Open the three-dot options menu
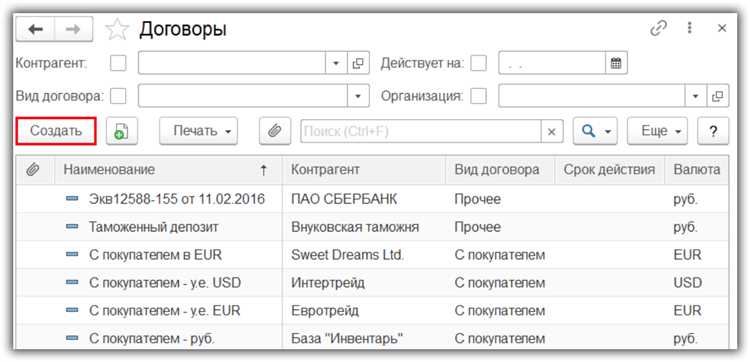The height and width of the screenshot is (362, 750). tap(689, 28)
